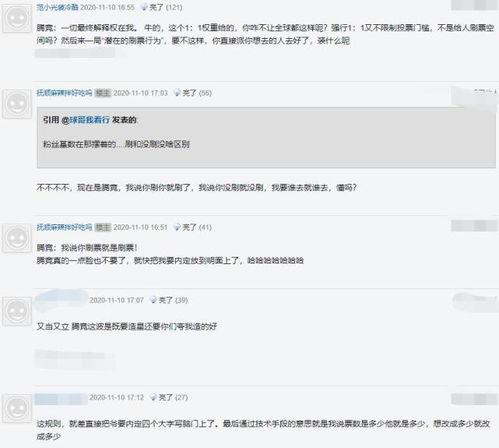View avatar of the 17:07 commenter
The image size is (499, 448).
pyautogui.click(x=17, y=311)
